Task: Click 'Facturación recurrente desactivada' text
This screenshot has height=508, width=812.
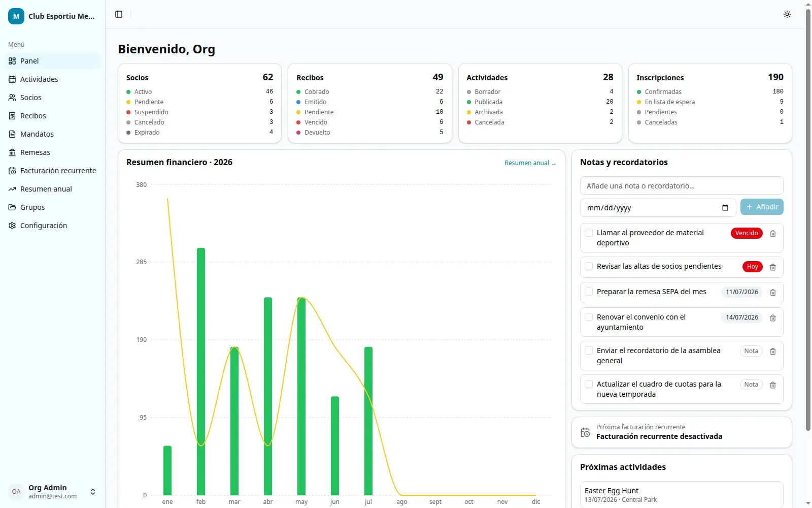Action: tap(659, 436)
